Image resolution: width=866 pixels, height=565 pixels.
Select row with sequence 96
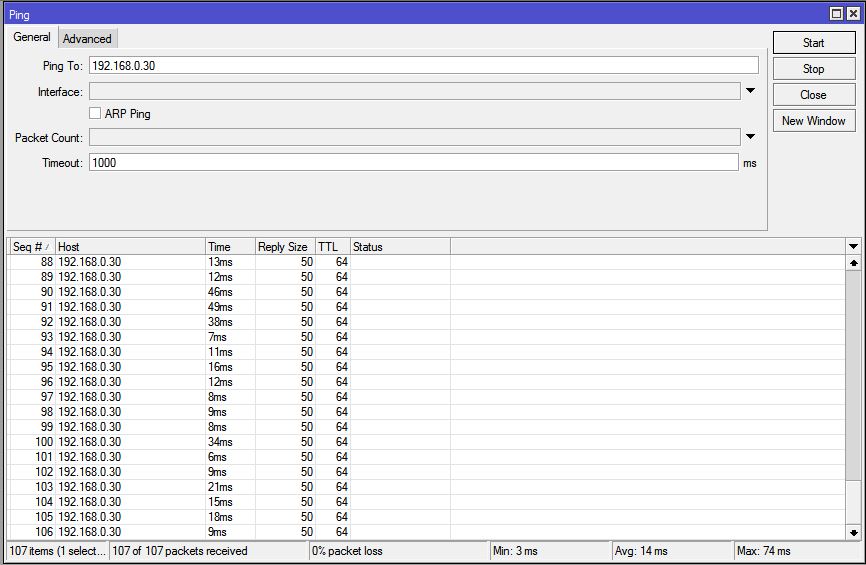pyautogui.click(x=427, y=382)
